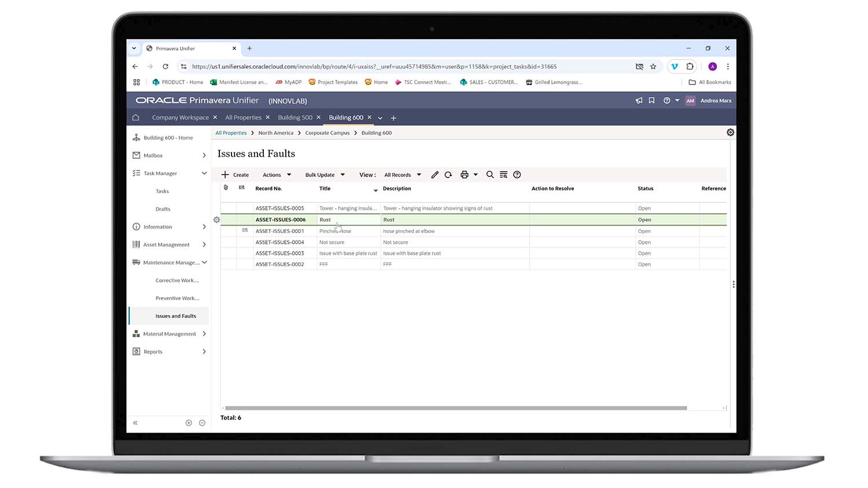Screen dimensions: 868x488
Task: Click the horizontal scrollbar under the table
Action: (x=455, y=408)
